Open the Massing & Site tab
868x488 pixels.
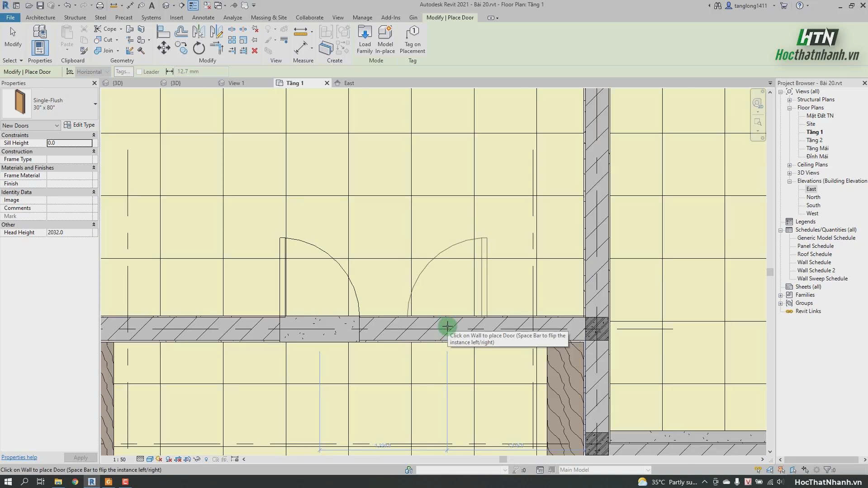[269, 18]
